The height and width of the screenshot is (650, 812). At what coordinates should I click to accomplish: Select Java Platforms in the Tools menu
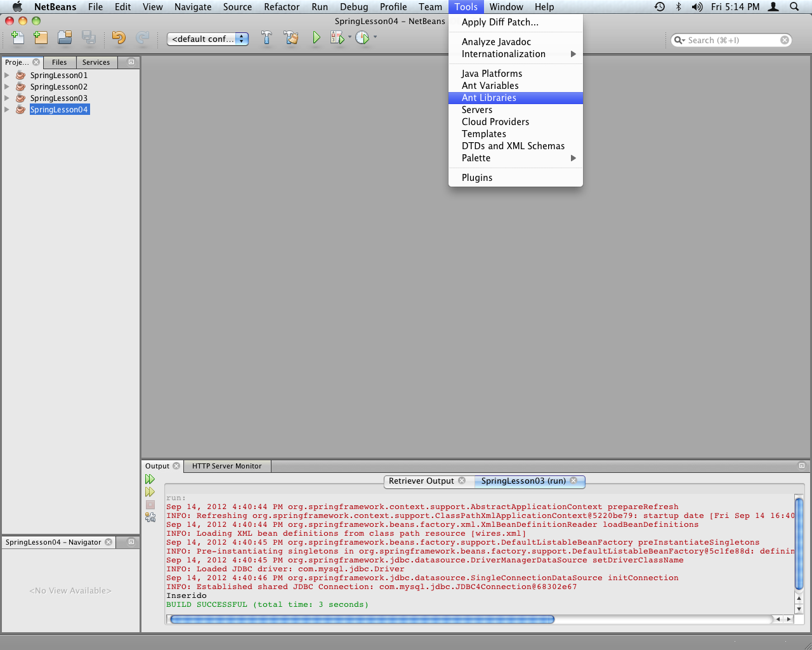[516, 74]
